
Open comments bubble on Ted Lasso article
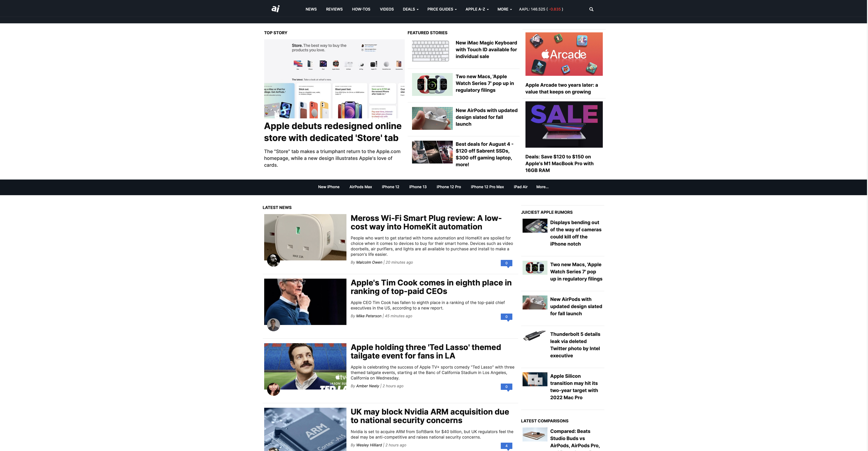pos(506,387)
